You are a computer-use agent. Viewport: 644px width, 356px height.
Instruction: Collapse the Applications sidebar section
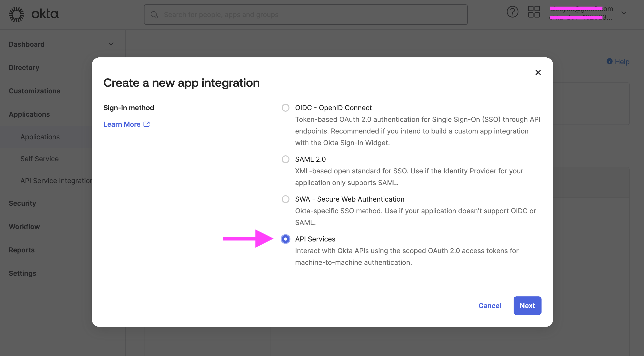click(29, 114)
